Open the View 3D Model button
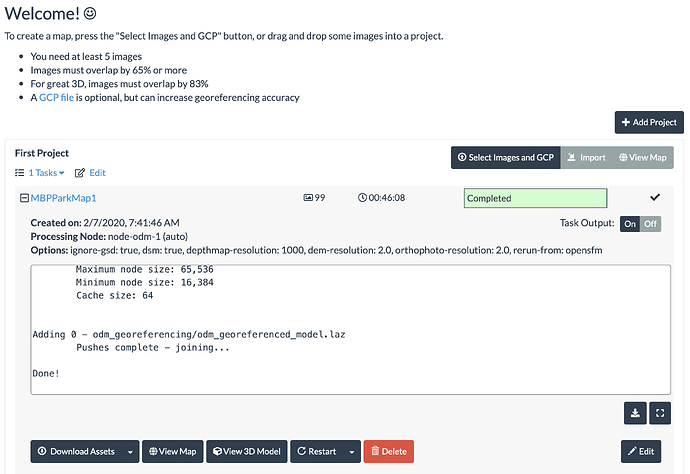The width and height of the screenshot is (690, 474). (x=247, y=451)
